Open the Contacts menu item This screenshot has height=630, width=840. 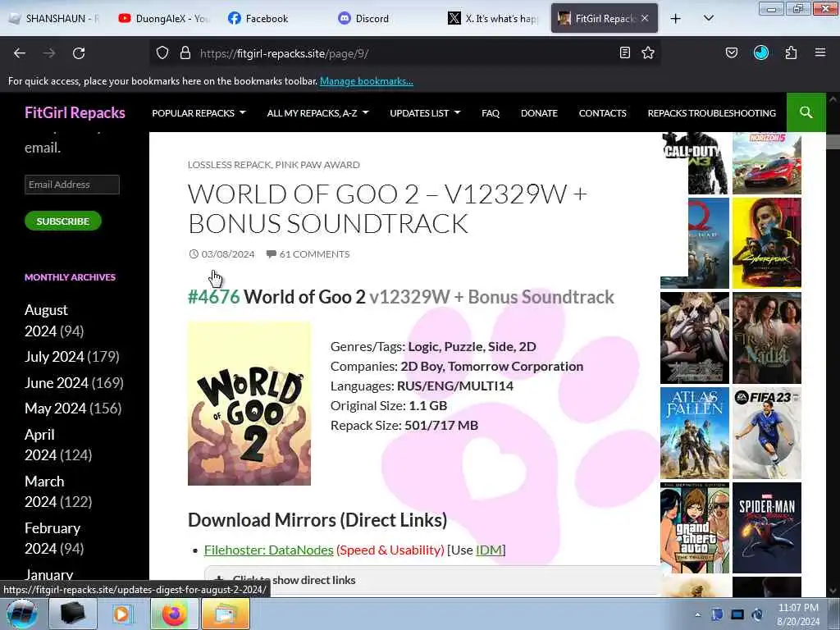pyautogui.click(x=602, y=113)
